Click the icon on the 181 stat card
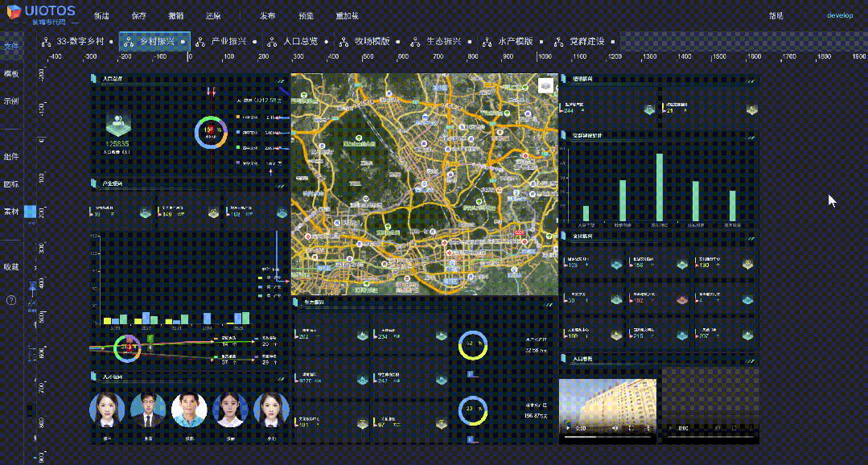The width and height of the screenshot is (868, 465). [x=363, y=424]
